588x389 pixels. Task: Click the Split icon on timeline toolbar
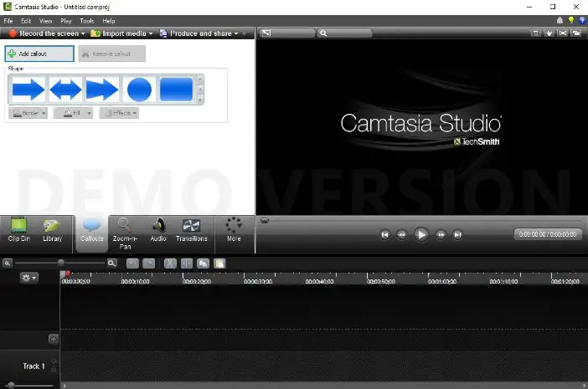tap(187, 264)
